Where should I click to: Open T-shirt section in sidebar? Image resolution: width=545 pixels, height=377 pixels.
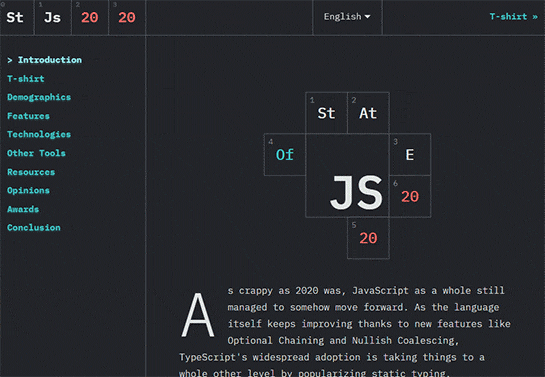point(26,79)
